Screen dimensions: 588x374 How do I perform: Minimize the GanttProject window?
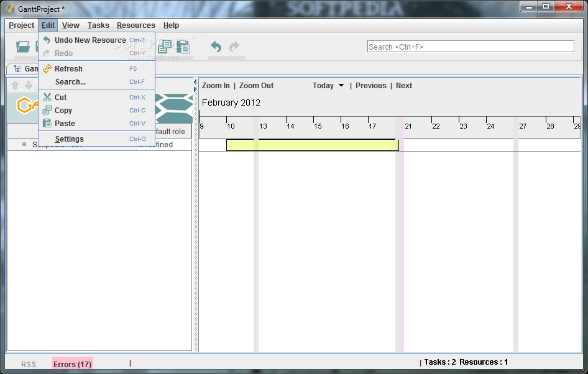[x=529, y=6]
